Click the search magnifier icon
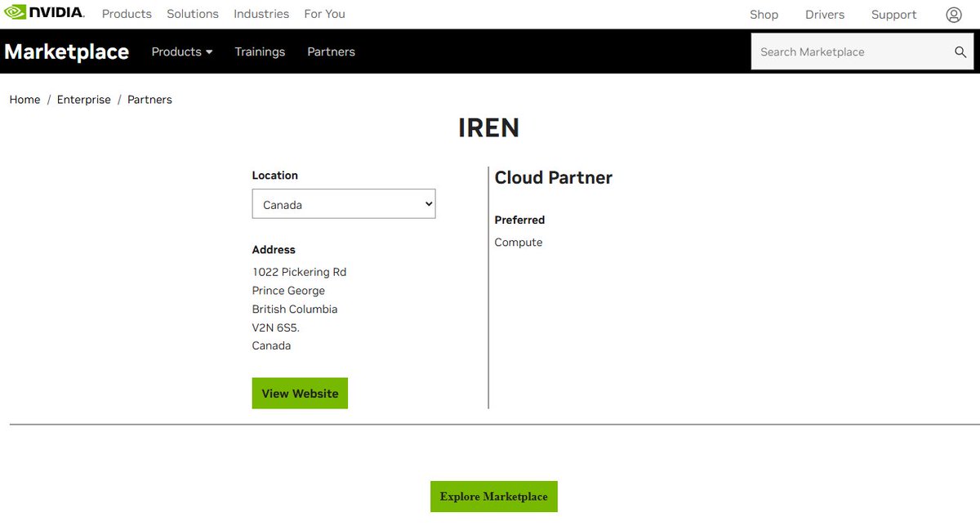 pyautogui.click(x=960, y=51)
